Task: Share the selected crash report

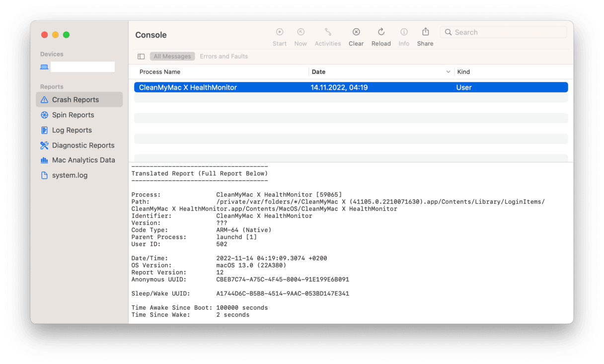Action: (x=425, y=32)
